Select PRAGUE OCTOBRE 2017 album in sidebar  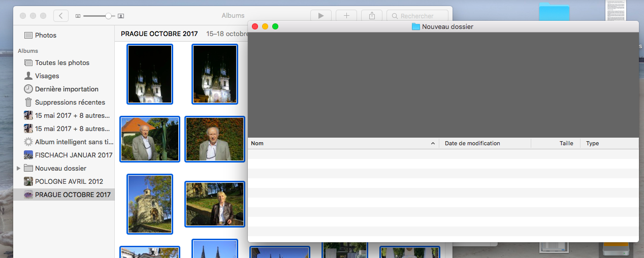coord(63,195)
